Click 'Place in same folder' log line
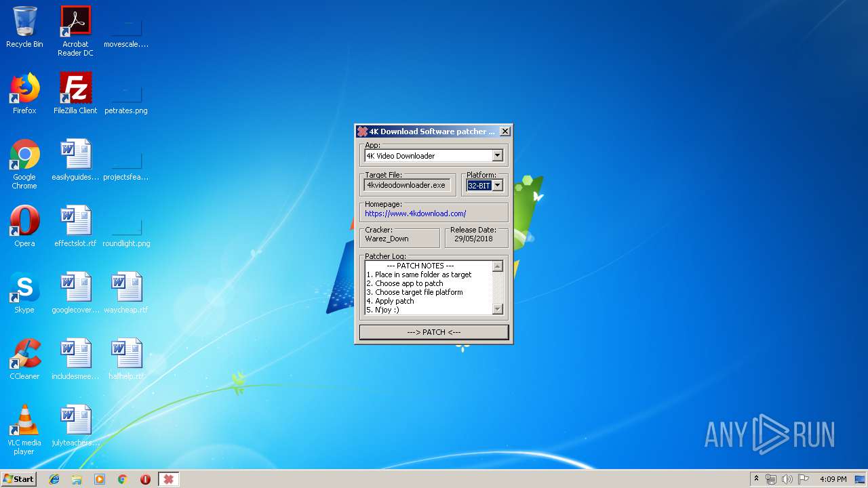868x488 pixels. [x=418, y=274]
